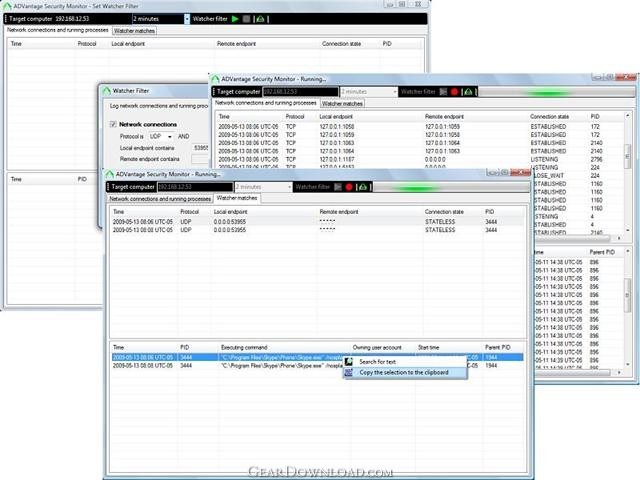Select Network connections and running processes tab in back window
The image size is (640, 480).
58,30
